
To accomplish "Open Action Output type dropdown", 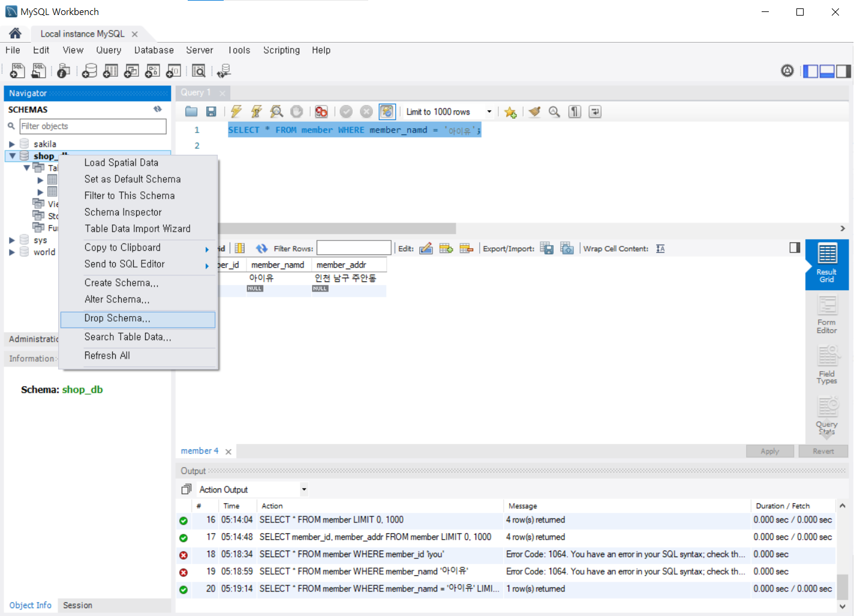I will pyautogui.click(x=304, y=489).
